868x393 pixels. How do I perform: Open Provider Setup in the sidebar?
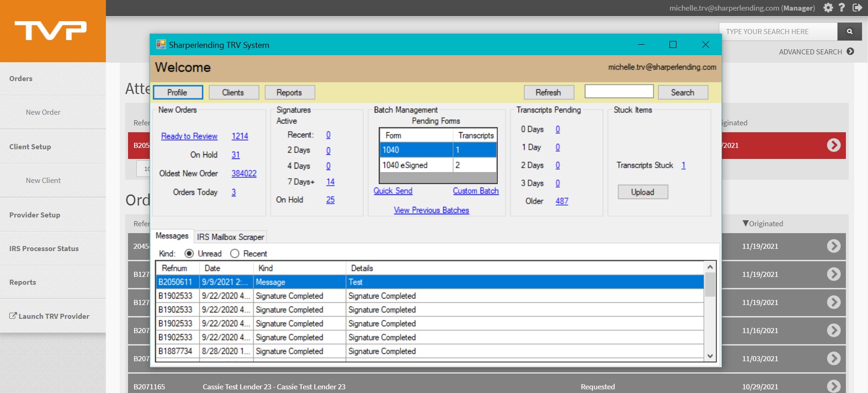(x=35, y=215)
